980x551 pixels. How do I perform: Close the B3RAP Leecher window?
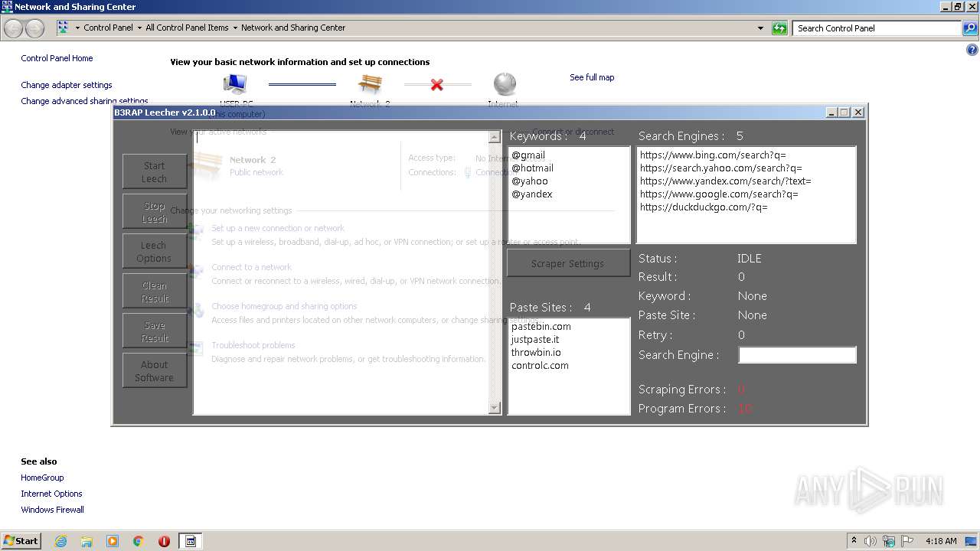point(858,112)
